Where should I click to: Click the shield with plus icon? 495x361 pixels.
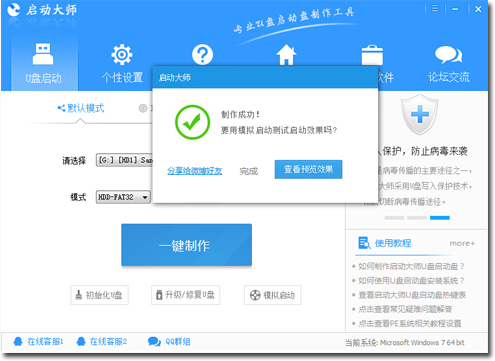pos(419,114)
